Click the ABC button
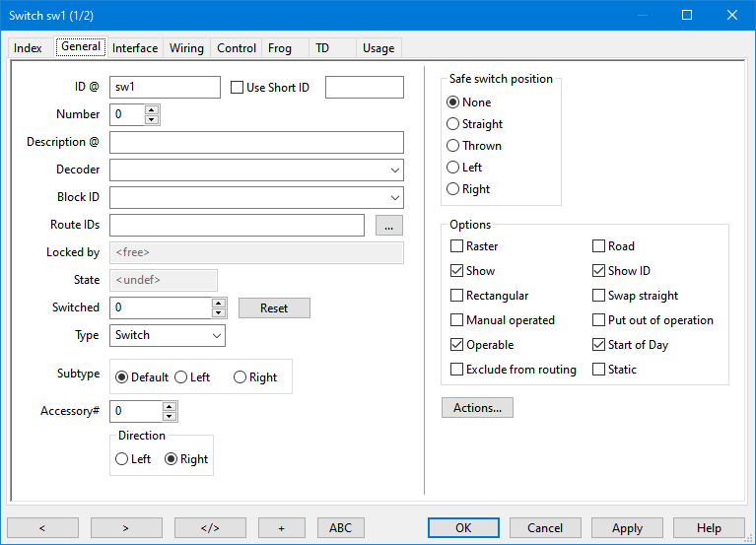 [340, 528]
